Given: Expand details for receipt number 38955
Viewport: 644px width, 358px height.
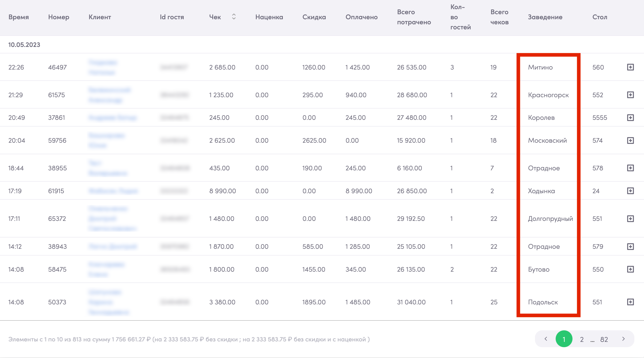Looking at the screenshot, I should pos(630,168).
